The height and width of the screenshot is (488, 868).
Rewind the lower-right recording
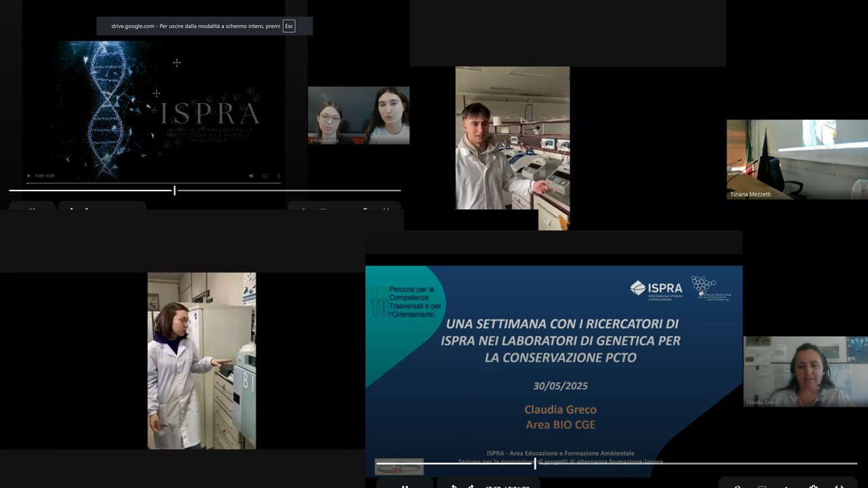[x=453, y=485]
